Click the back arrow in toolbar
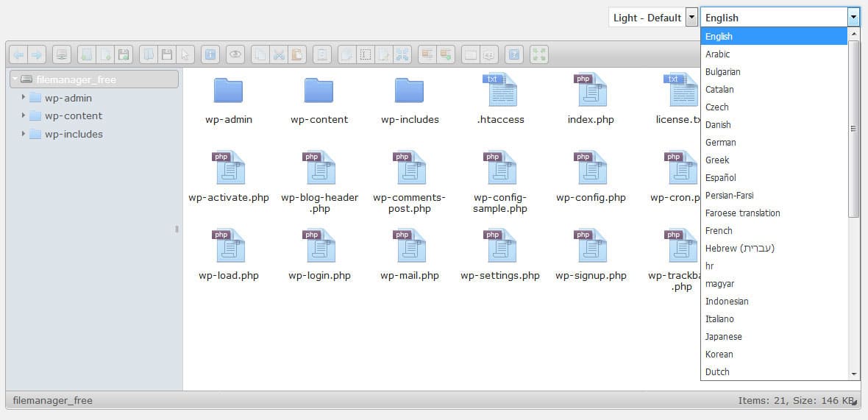Screen dimensions: 868x420 click(19, 54)
